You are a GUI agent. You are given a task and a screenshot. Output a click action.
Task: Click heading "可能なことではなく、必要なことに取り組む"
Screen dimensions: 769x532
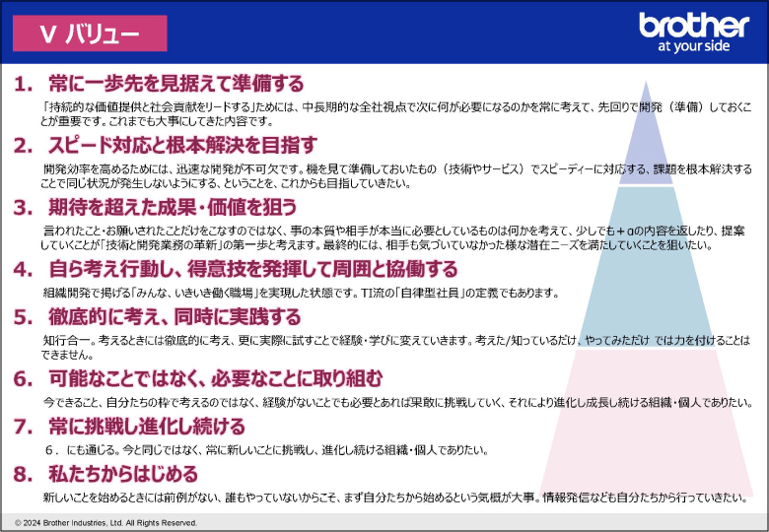[215, 378]
